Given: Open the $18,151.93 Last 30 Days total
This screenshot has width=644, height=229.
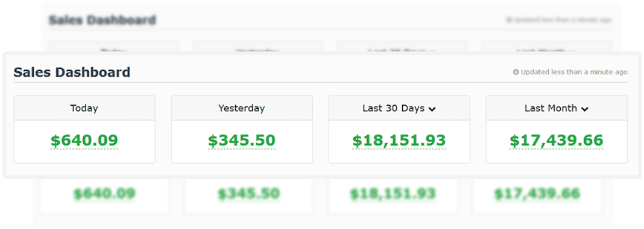Looking at the screenshot, I should (x=399, y=141).
